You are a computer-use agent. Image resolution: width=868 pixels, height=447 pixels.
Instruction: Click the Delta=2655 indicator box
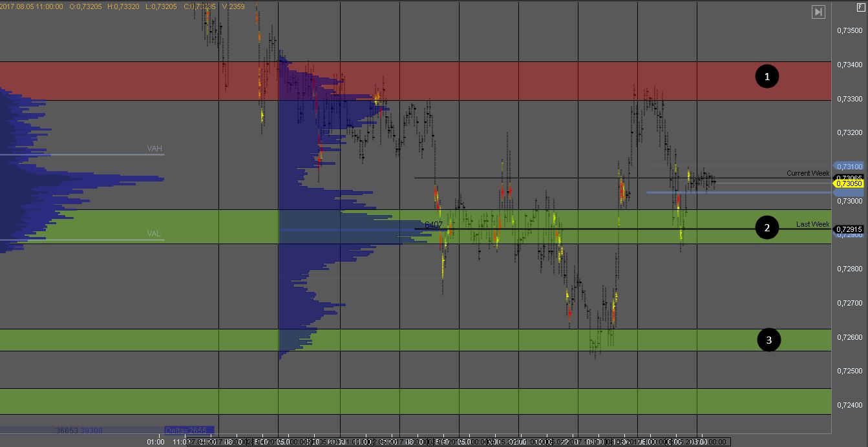188,430
